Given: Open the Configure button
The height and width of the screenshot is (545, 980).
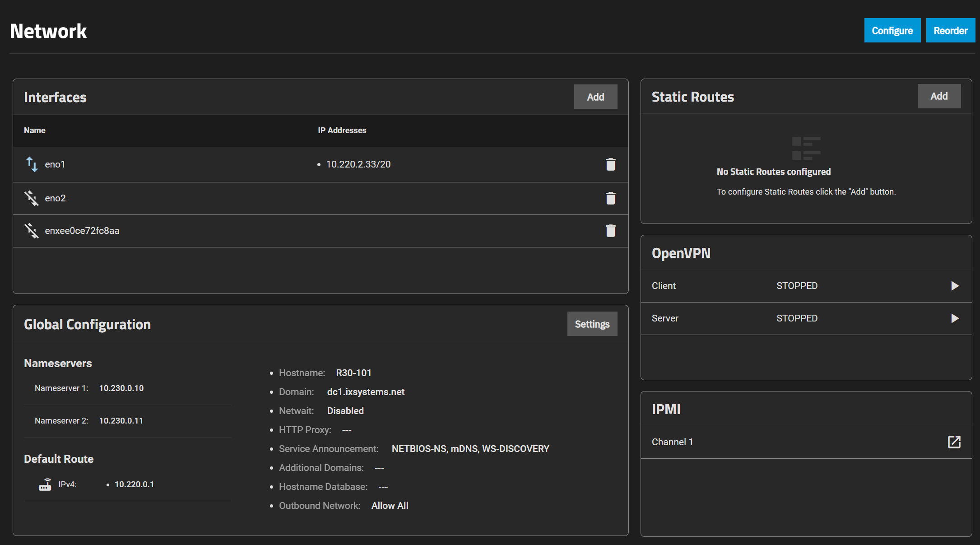Looking at the screenshot, I should [892, 31].
